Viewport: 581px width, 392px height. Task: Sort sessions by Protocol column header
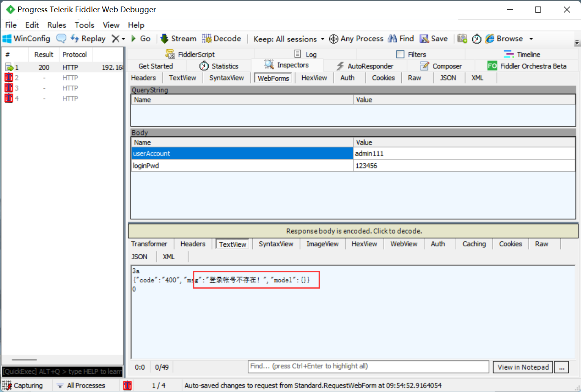tap(75, 55)
